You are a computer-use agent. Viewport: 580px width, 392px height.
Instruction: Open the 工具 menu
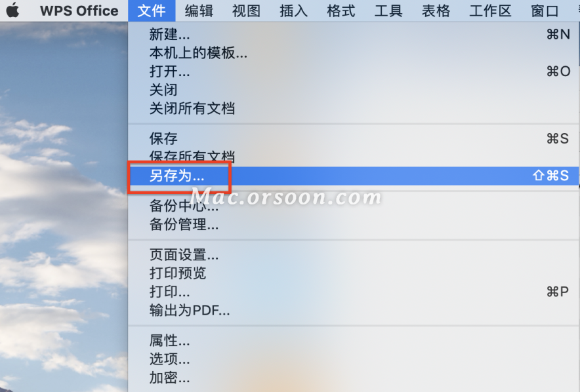coord(388,10)
